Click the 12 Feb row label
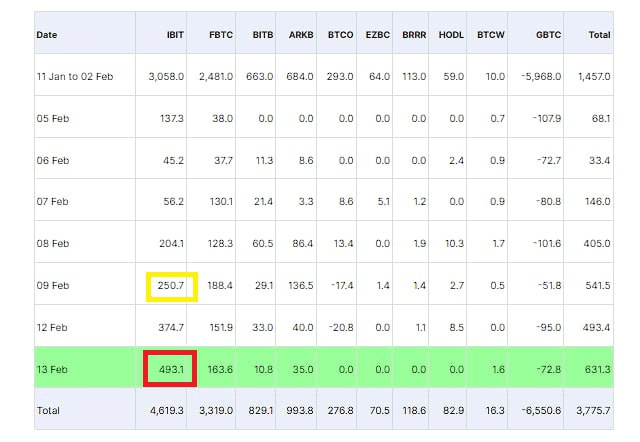 52,327
